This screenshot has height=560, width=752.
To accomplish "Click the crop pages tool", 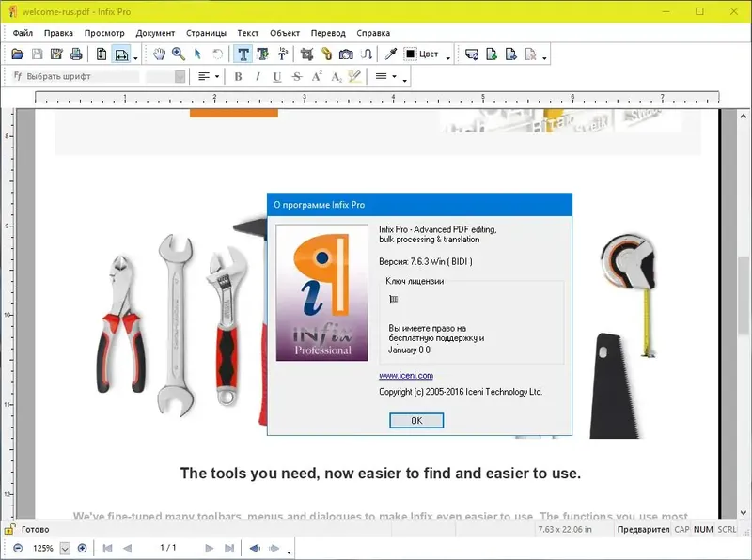I will (x=307, y=54).
